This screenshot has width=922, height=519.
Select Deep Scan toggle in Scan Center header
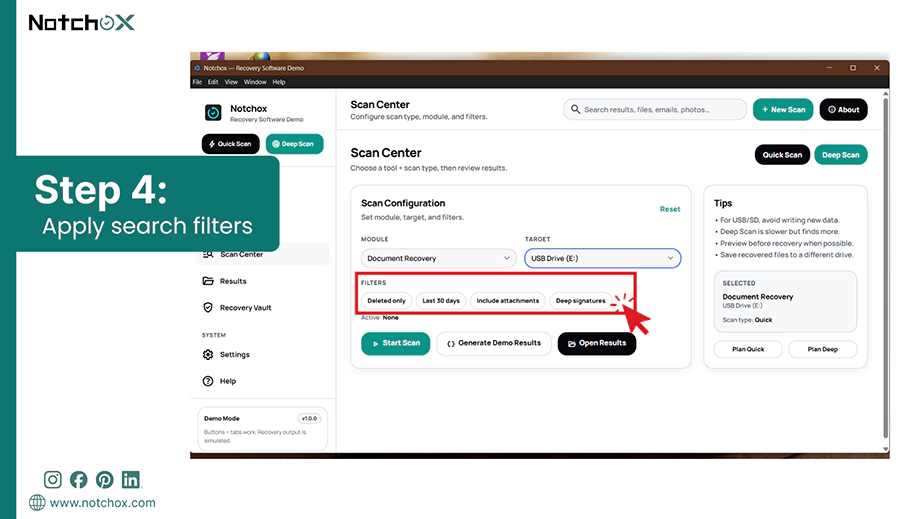click(840, 155)
